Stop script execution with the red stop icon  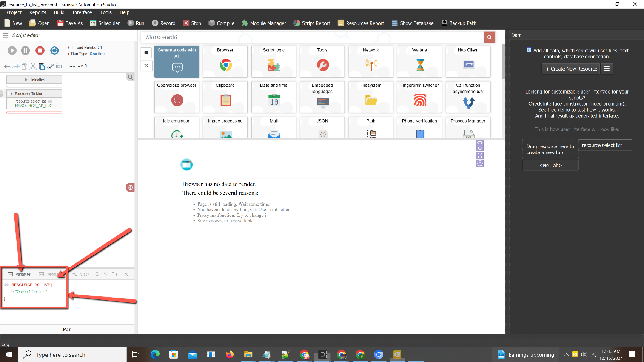click(x=40, y=51)
